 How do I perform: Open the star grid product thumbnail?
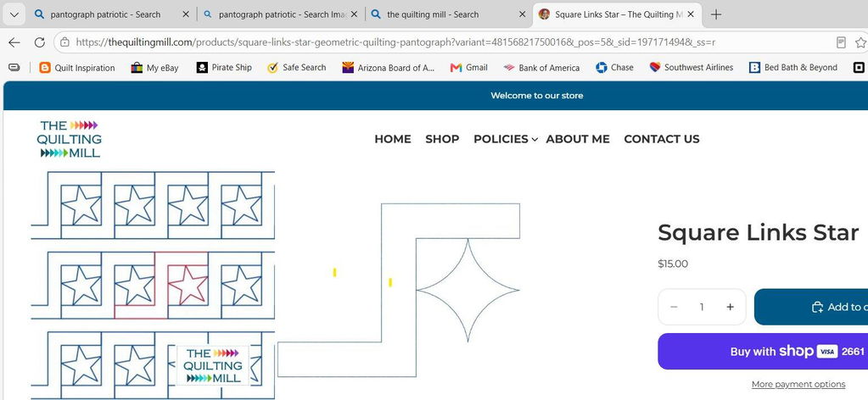pos(153,285)
